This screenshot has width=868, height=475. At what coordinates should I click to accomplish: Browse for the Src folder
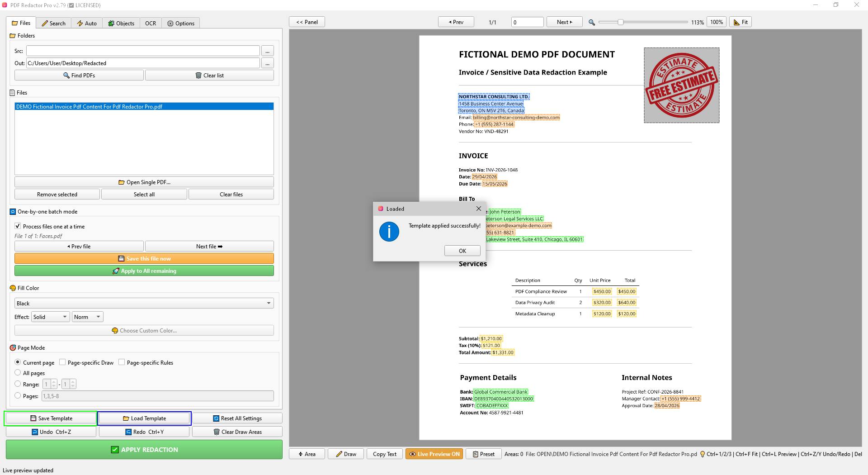tap(268, 51)
